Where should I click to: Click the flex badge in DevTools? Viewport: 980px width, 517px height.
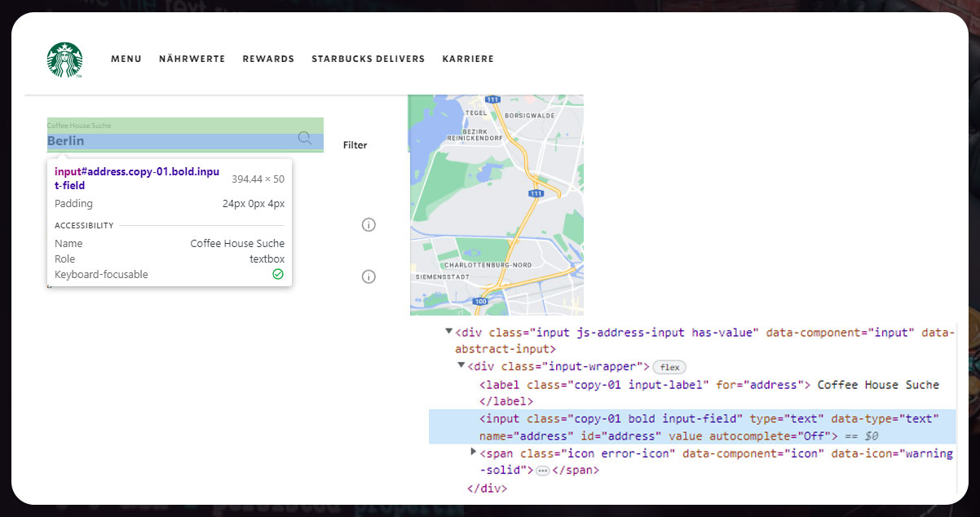[x=669, y=367]
